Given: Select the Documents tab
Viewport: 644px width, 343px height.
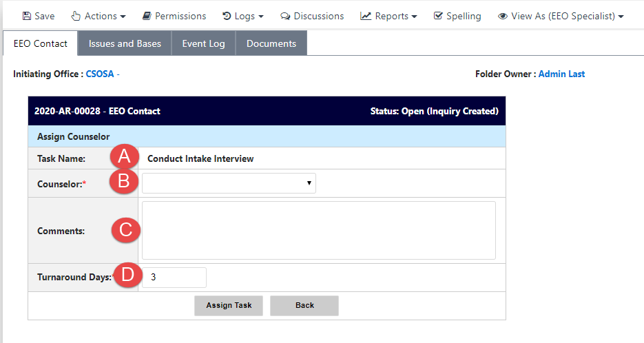Looking at the screenshot, I should click(x=271, y=43).
